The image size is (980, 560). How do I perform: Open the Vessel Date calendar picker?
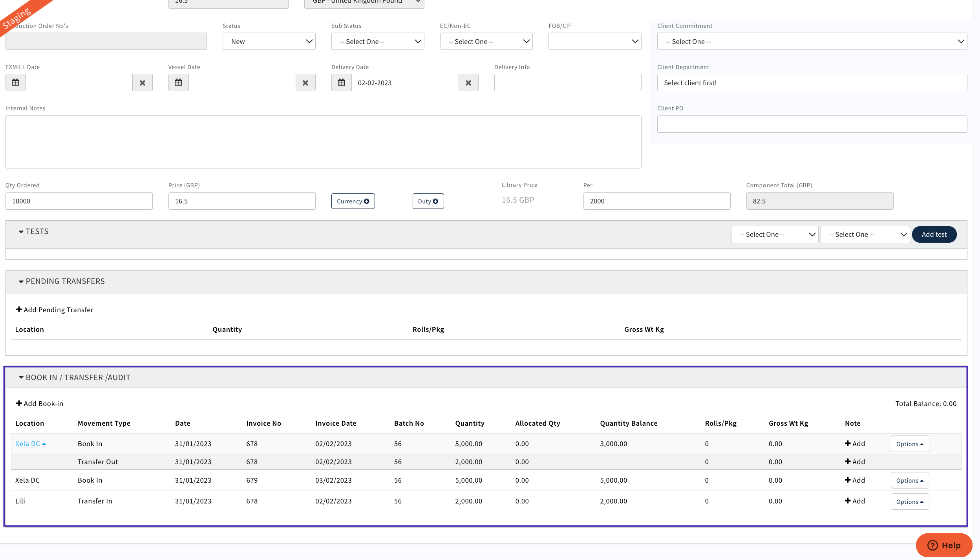pyautogui.click(x=179, y=82)
